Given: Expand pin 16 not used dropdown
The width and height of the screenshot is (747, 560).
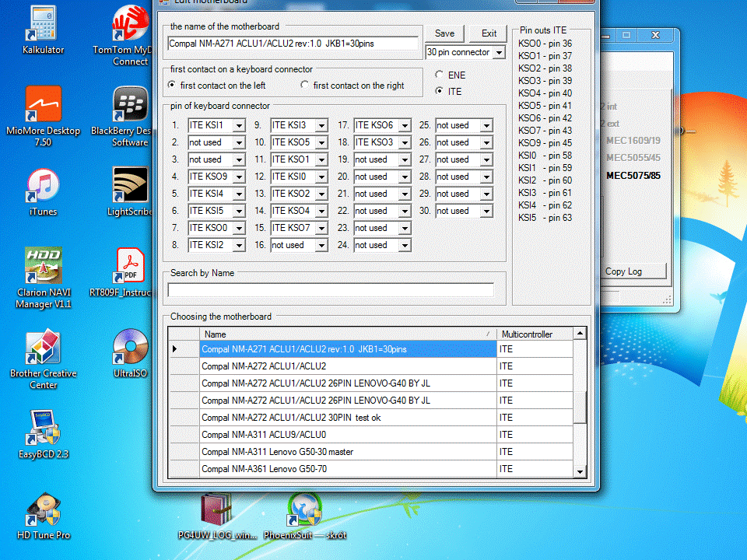Looking at the screenshot, I should (x=321, y=245).
